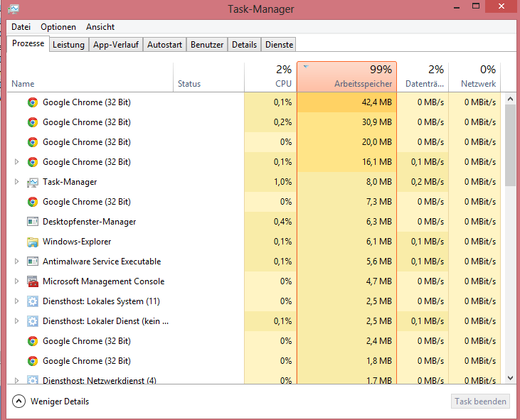Click the Weniger Details circular arrow icon
Viewport: 520px width, 420px height.
coord(18,401)
